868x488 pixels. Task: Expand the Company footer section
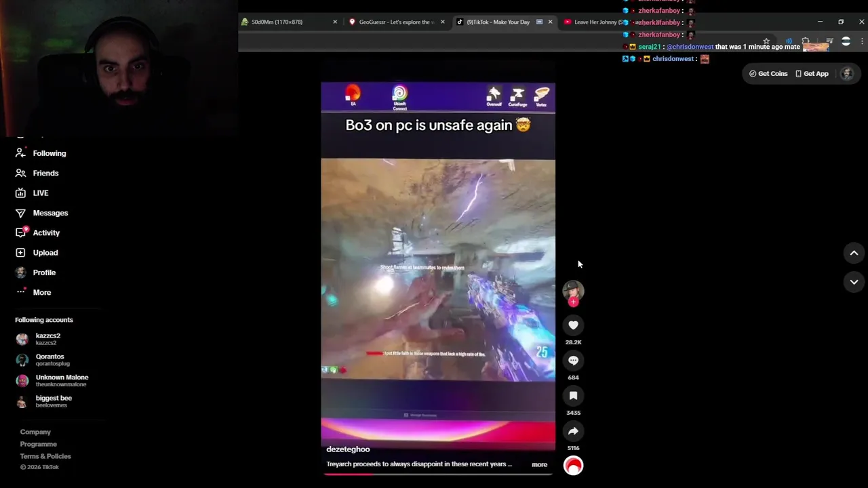[35, 432]
